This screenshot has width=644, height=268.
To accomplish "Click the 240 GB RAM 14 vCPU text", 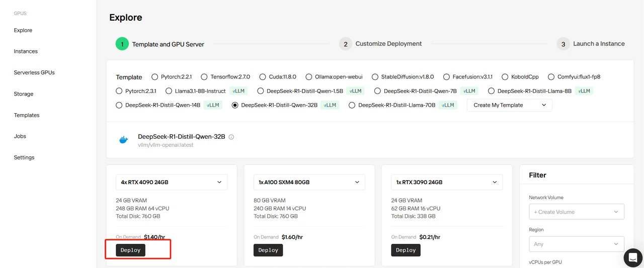I will pyautogui.click(x=280, y=208).
